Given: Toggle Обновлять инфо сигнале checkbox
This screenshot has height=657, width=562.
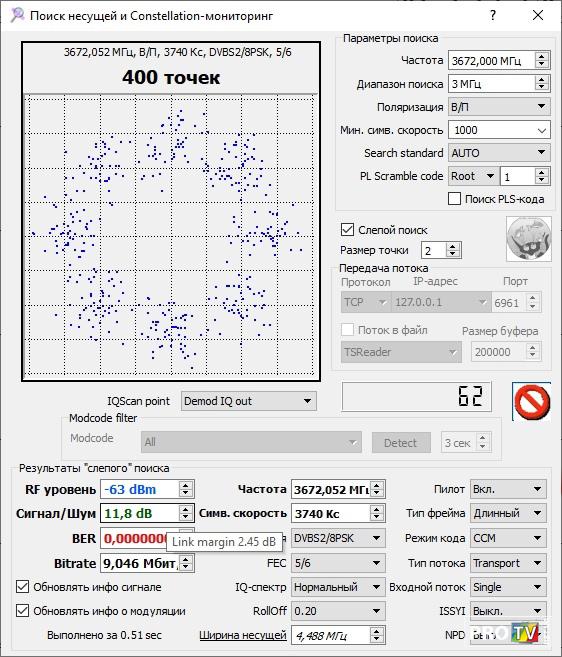Looking at the screenshot, I should pos(23,587).
